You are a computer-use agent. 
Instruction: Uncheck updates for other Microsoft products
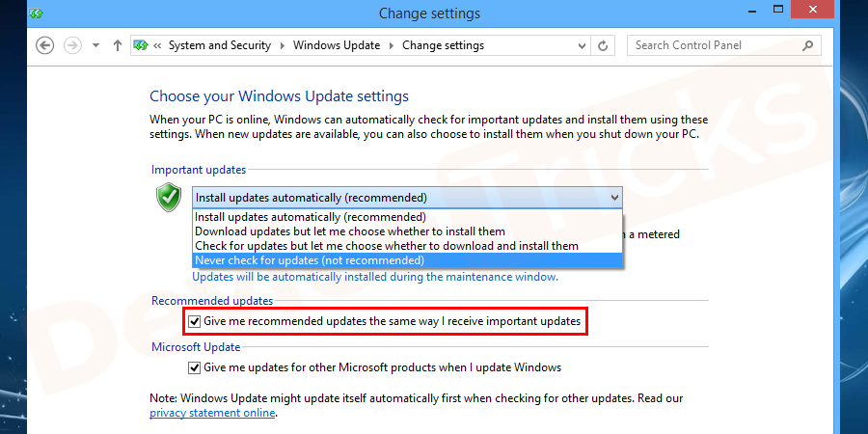click(x=195, y=367)
